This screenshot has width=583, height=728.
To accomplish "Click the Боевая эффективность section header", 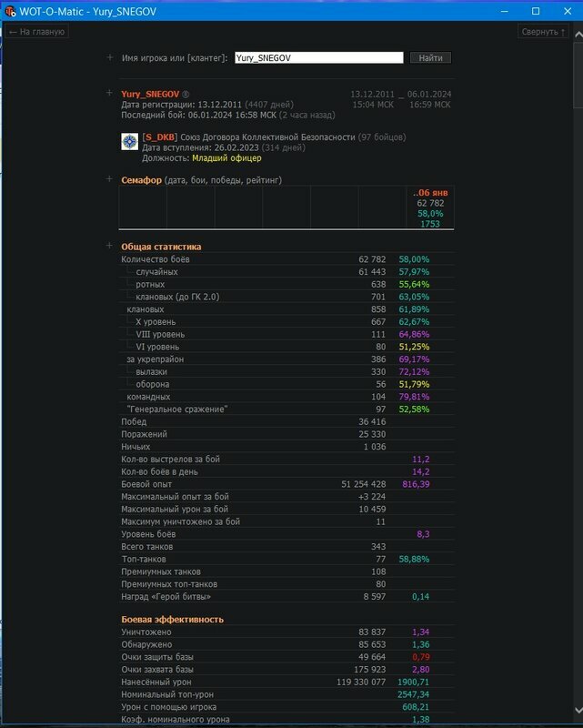I will [x=172, y=620].
